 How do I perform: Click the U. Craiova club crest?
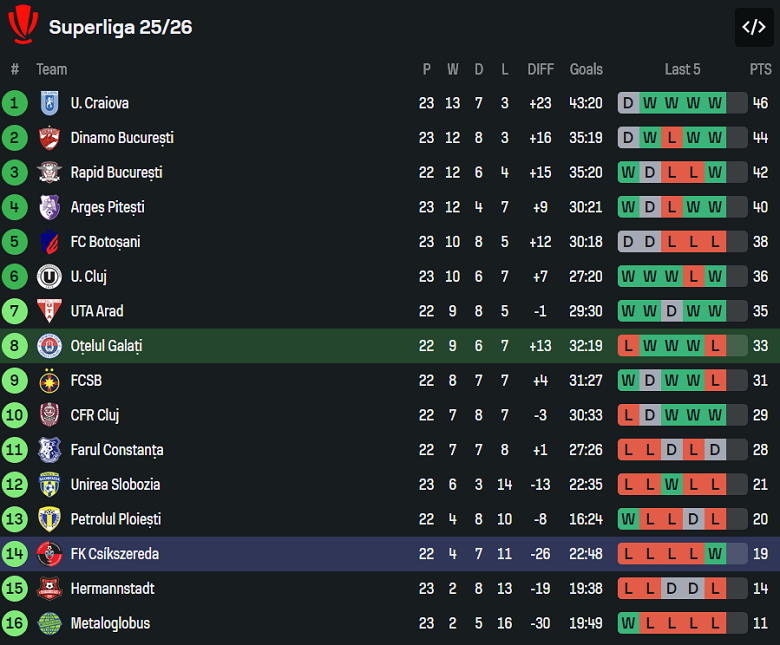coord(49,103)
